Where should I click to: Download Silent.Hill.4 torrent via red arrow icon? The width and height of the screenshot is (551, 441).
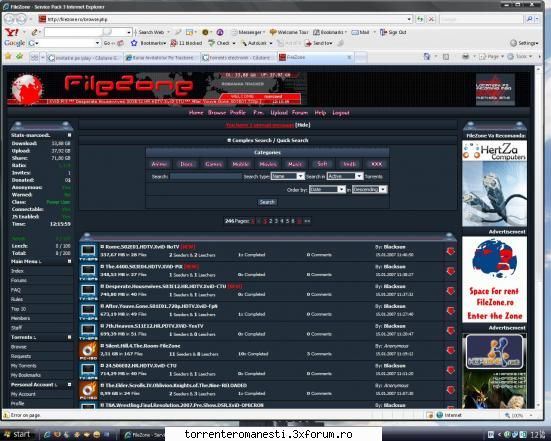click(x=450, y=350)
